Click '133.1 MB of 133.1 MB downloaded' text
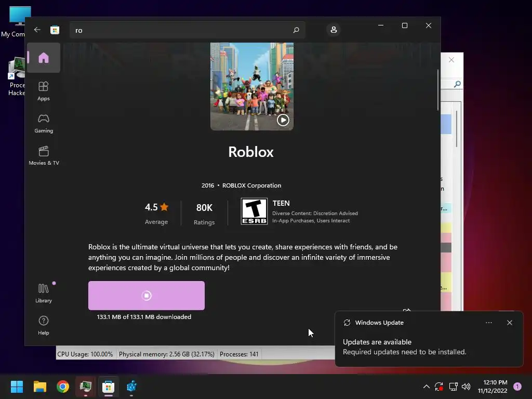 pyautogui.click(x=144, y=317)
